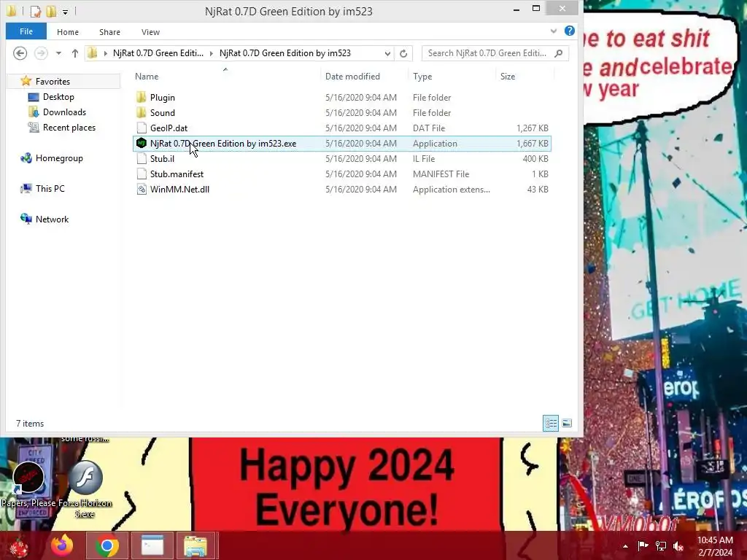Open recent locations dropdown arrow
This screenshot has height=560, width=747.
click(58, 53)
